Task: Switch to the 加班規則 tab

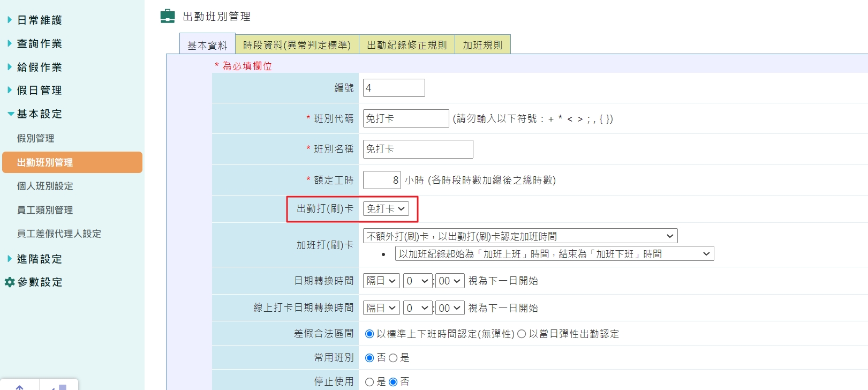Action: pos(482,44)
